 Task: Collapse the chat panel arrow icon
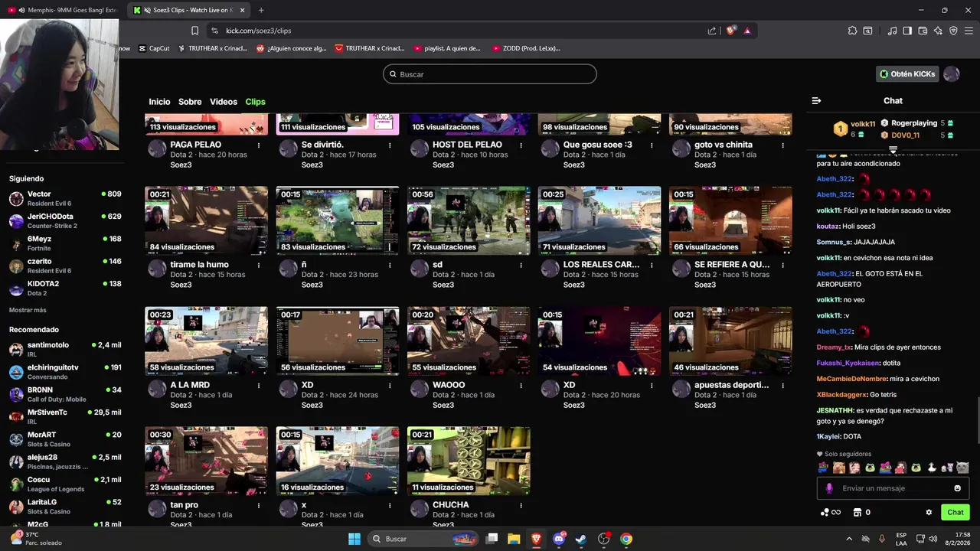pyautogui.click(x=816, y=100)
